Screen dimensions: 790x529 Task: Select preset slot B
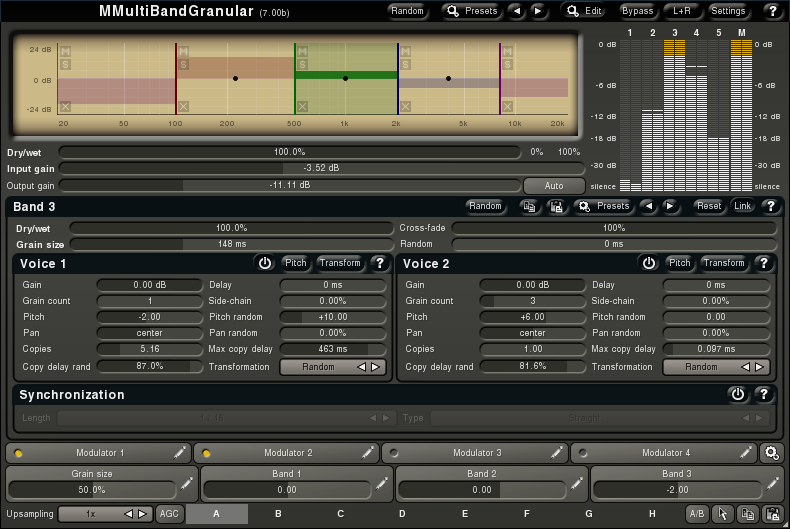(x=278, y=514)
